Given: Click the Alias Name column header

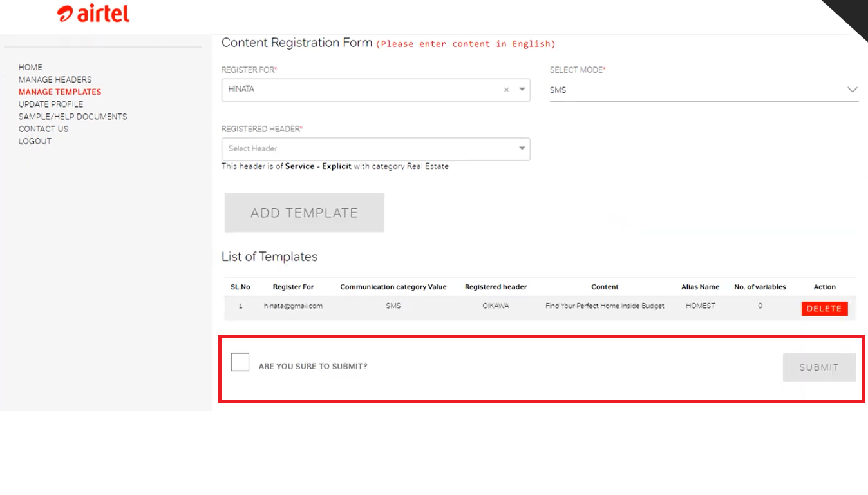Looking at the screenshot, I should click(x=700, y=287).
